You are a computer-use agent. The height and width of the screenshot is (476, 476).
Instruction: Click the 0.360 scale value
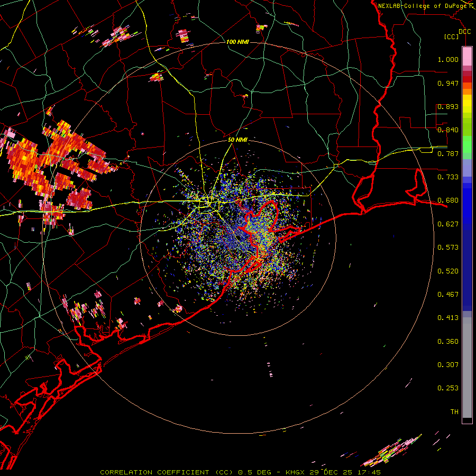click(448, 342)
